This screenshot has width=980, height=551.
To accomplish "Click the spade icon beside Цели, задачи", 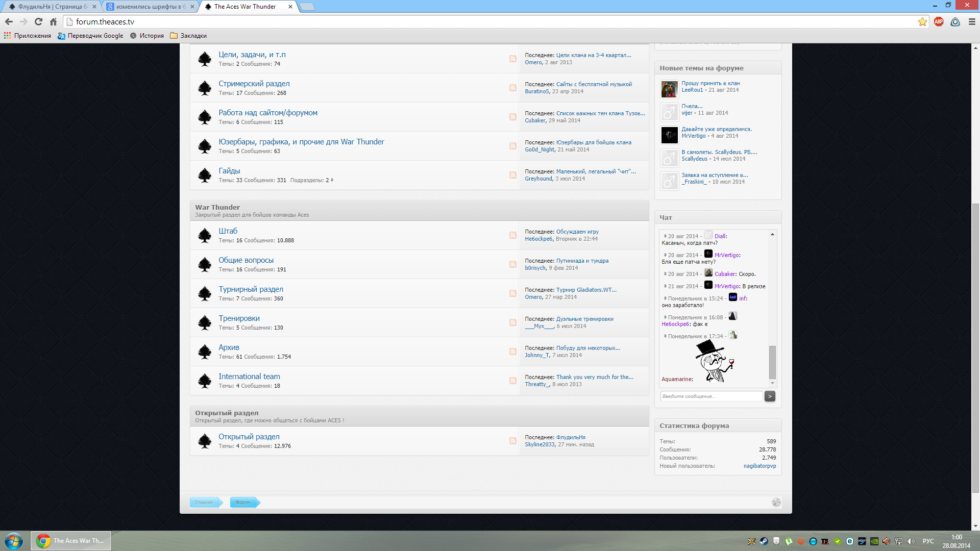I will tap(205, 59).
